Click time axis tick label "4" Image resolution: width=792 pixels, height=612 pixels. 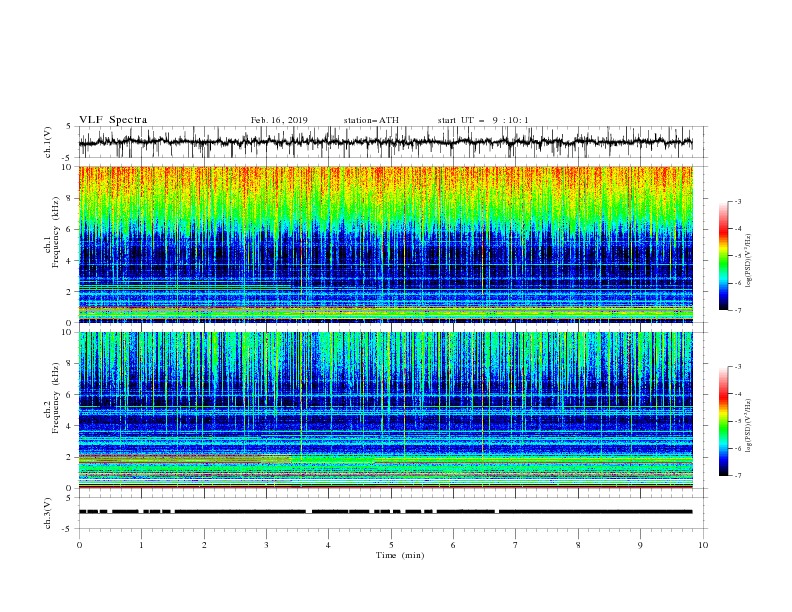(328, 545)
